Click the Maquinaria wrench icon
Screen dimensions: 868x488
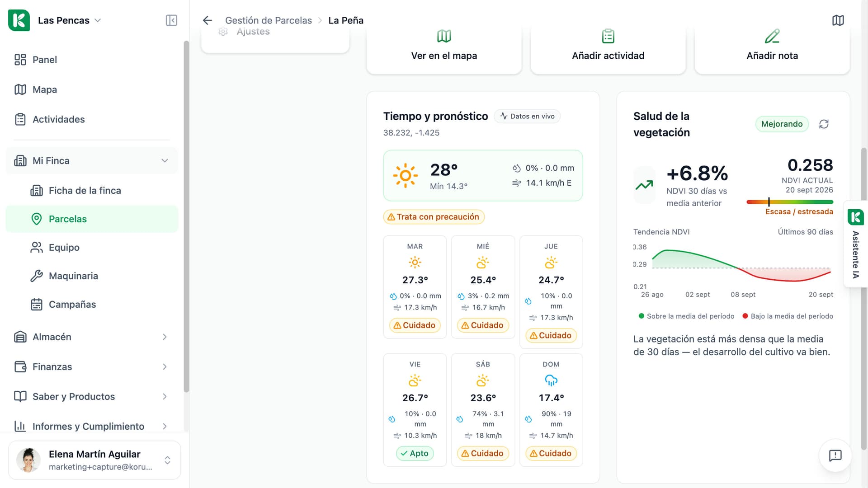pyautogui.click(x=37, y=276)
